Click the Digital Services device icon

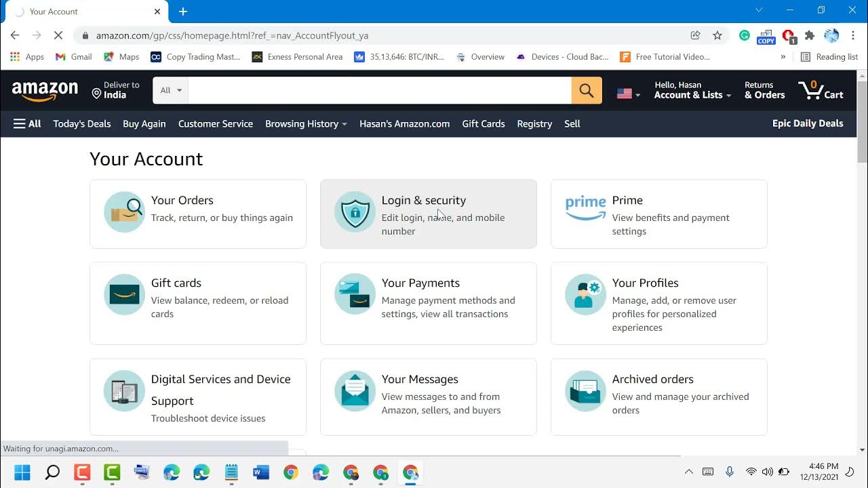124,390
